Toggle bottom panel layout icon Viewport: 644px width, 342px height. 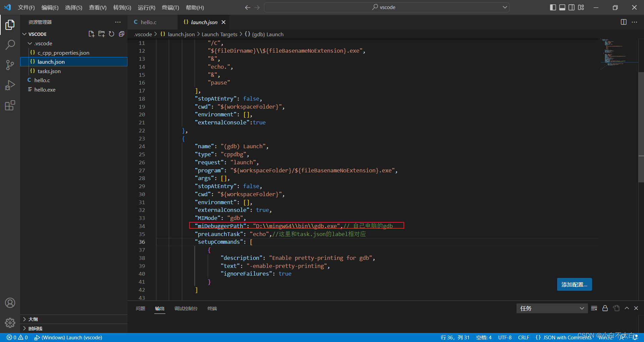(562, 7)
